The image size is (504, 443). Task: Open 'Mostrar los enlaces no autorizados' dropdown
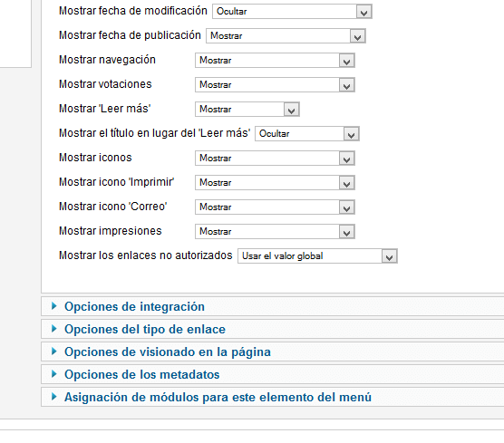point(317,256)
